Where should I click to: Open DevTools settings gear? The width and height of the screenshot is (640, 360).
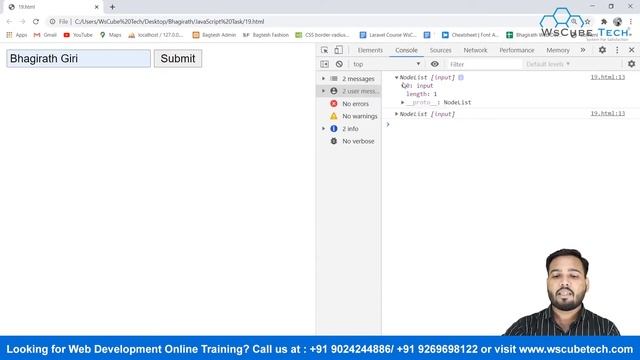[x=602, y=50]
